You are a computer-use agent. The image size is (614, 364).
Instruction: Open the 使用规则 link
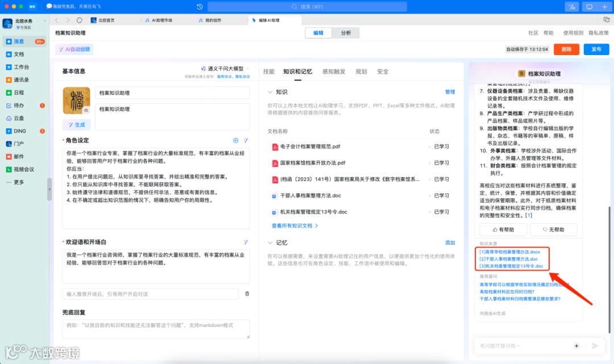pos(573,33)
